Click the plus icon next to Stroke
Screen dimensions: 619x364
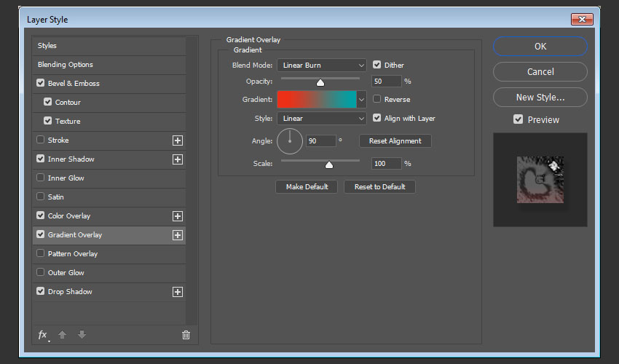pyautogui.click(x=177, y=141)
